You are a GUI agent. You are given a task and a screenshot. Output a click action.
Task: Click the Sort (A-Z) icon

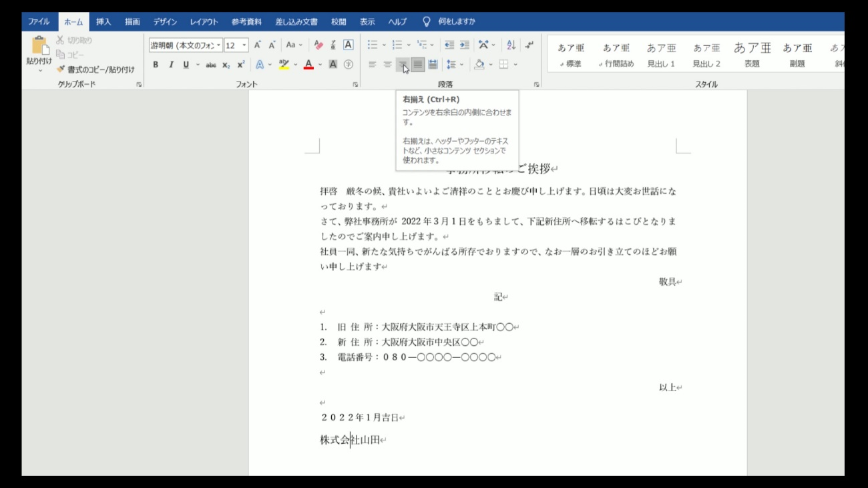click(511, 45)
